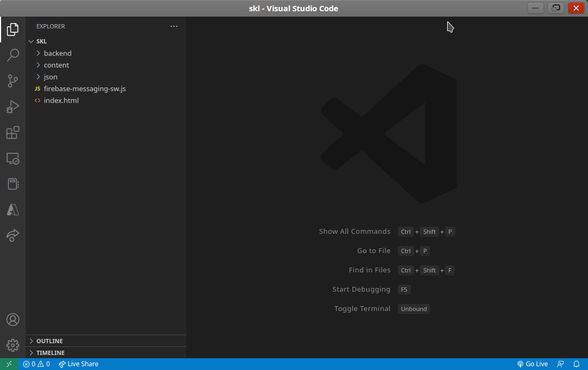Open the notebook-style icon in activity bar

13,184
